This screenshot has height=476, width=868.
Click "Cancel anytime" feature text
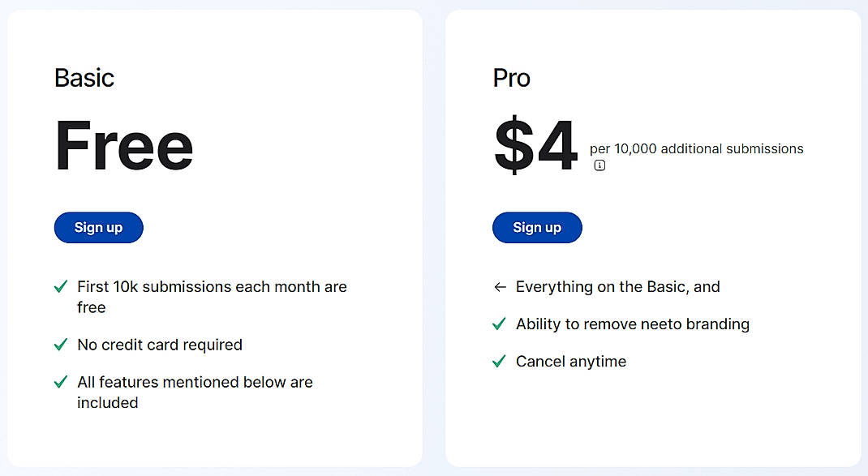click(x=570, y=361)
